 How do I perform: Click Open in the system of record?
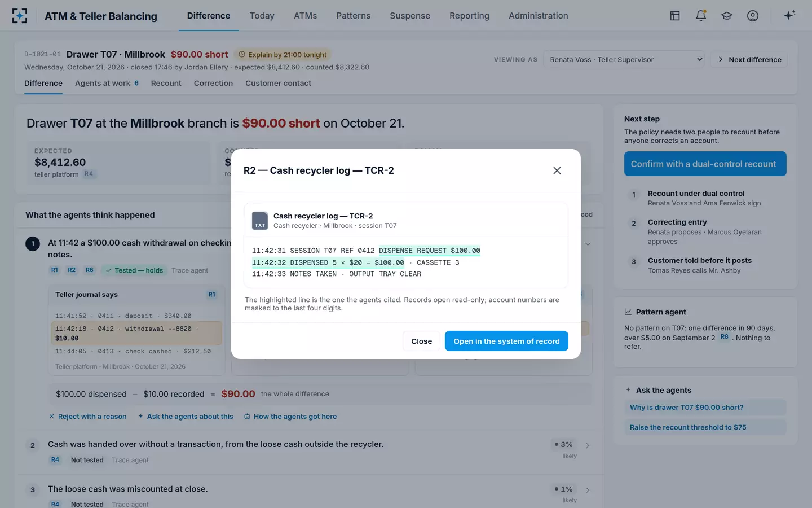(506, 341)
